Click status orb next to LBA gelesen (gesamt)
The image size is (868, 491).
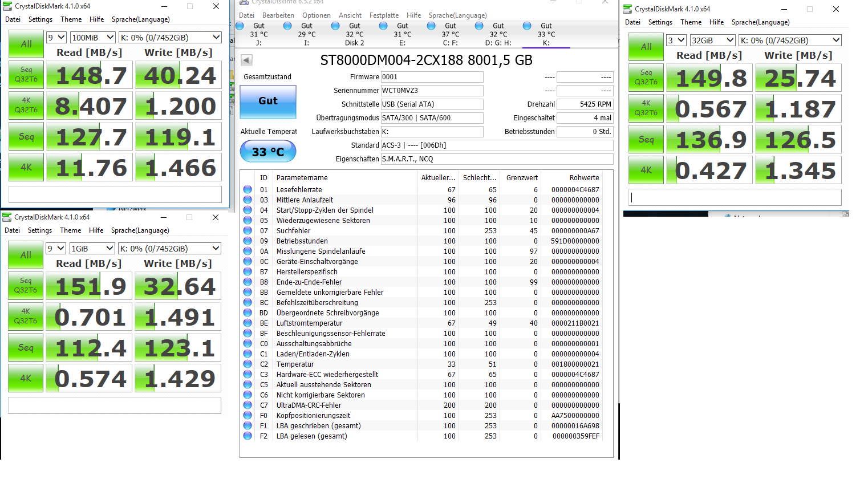(x=248, y=436)
